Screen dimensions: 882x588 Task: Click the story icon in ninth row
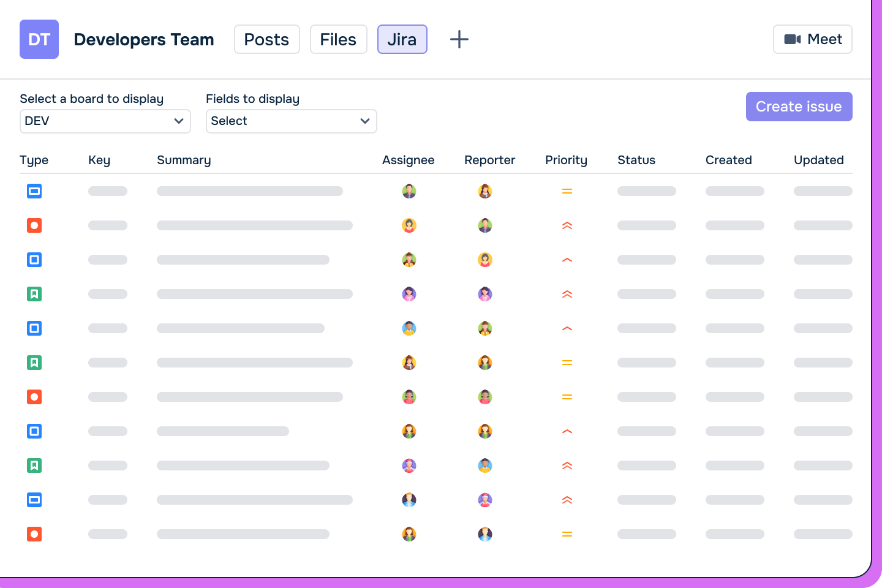(34, 466)
